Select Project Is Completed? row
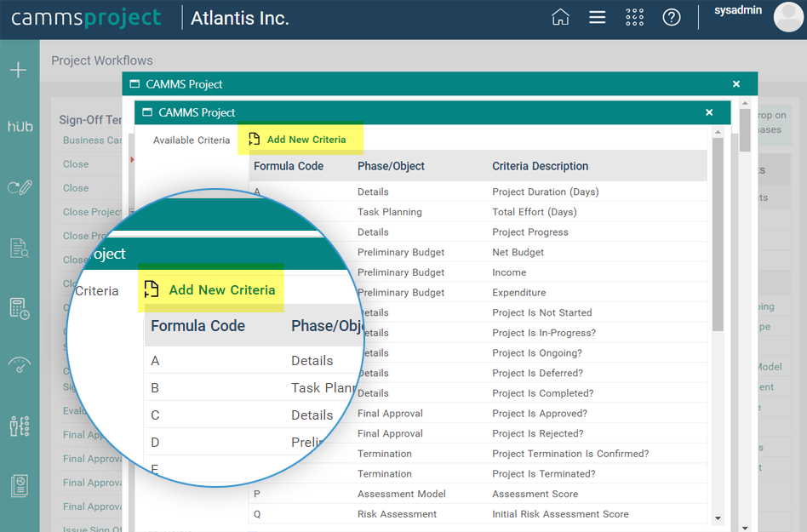Screen dimensions: 807x532 pyautogui.click(x=478, y=393)
